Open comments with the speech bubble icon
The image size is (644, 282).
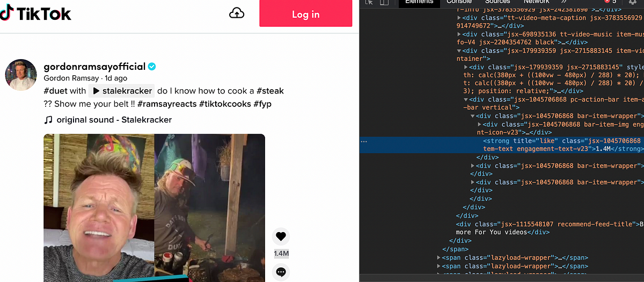281,272
